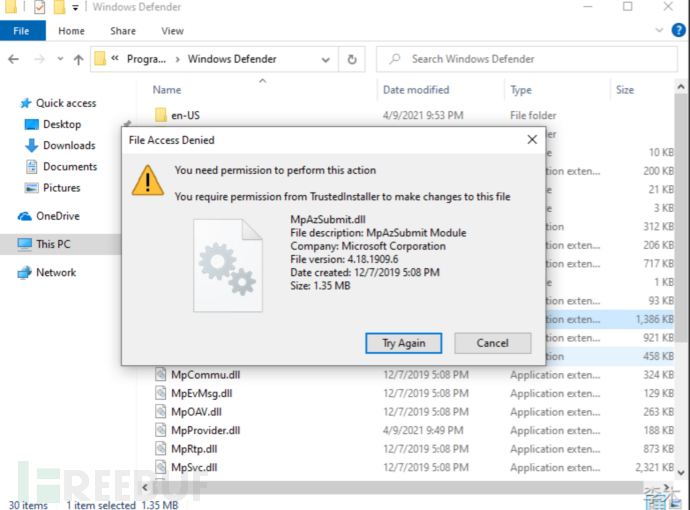Open the File ribbon tab
Image resolution: width=690 pixels, height=510 pixels.
(x=22, y=31)
